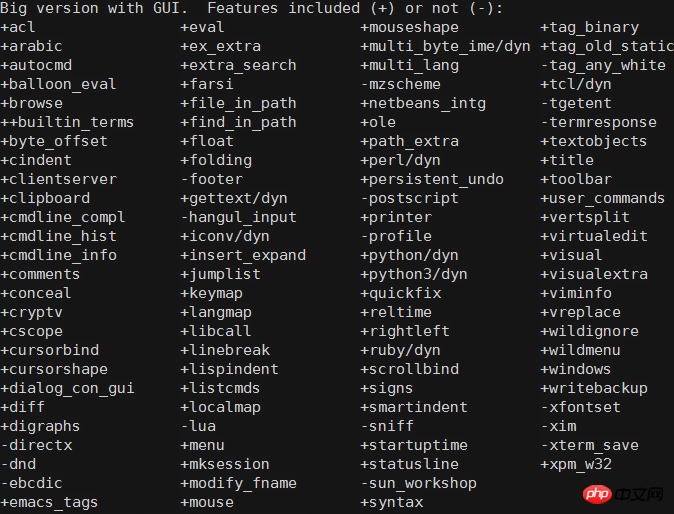
Task: Click the +clipboard feature text
Action: pos(45,198)
